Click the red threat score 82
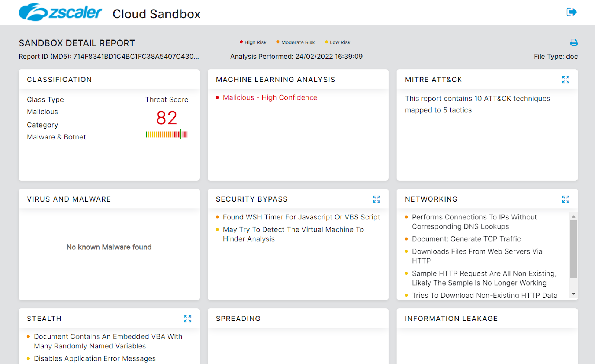 click(167, 118)
